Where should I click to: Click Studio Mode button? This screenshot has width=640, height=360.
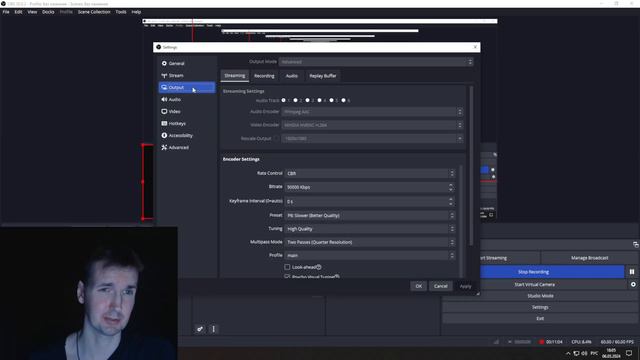(x=540, y=296)
